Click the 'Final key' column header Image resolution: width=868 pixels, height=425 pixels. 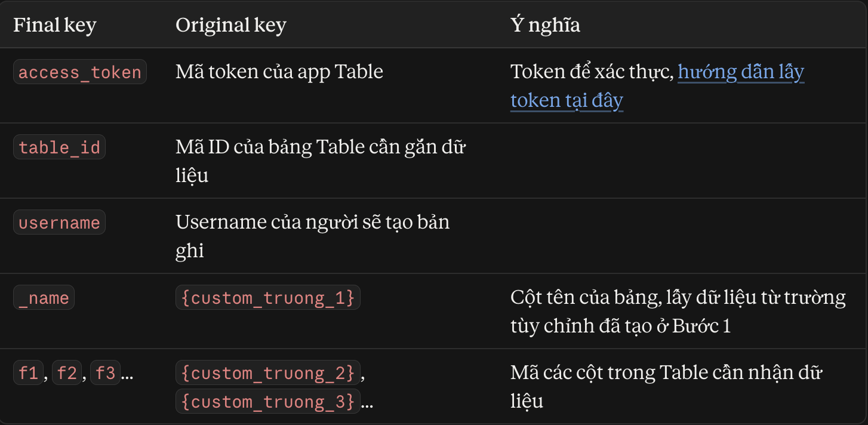pyautogui.click(x=55, y=24)
